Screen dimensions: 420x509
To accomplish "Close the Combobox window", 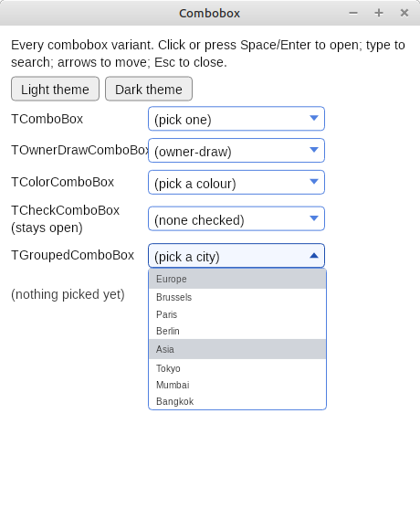I will (404, 13).
